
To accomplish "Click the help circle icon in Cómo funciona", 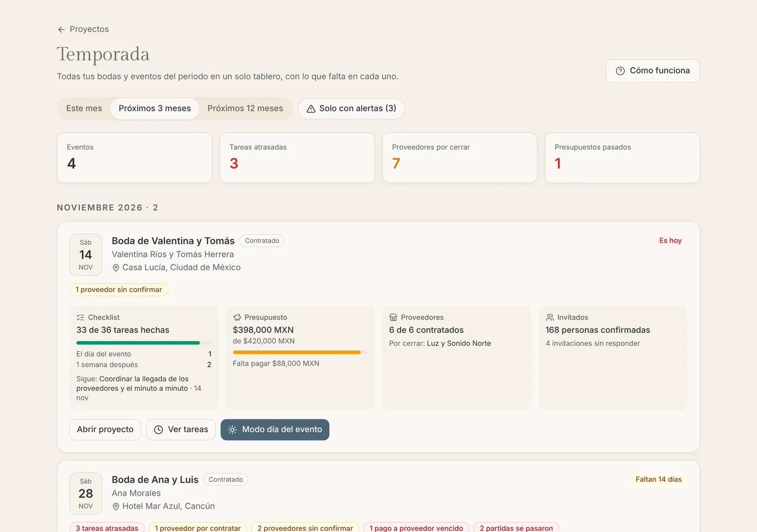I will 620,71.
